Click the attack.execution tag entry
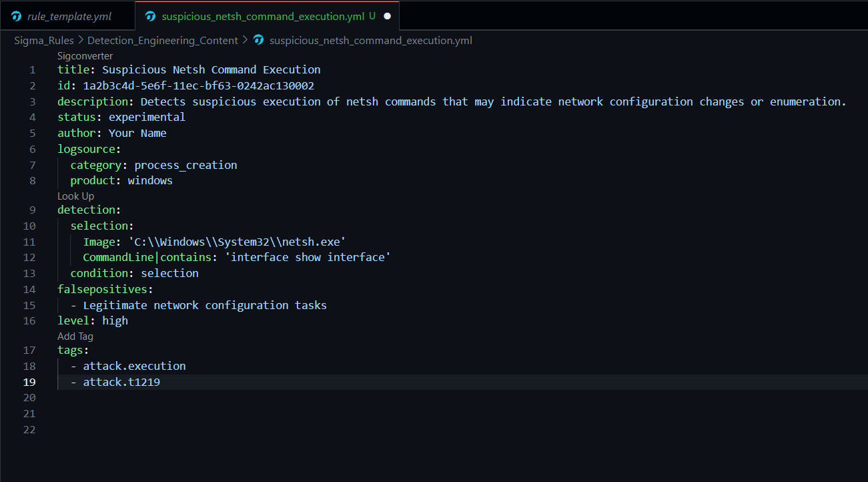 (134, 367)
